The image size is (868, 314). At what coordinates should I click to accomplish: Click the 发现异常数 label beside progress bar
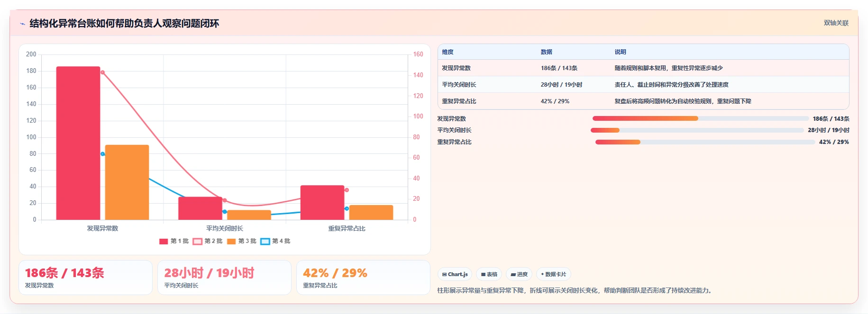pos(451,119)
